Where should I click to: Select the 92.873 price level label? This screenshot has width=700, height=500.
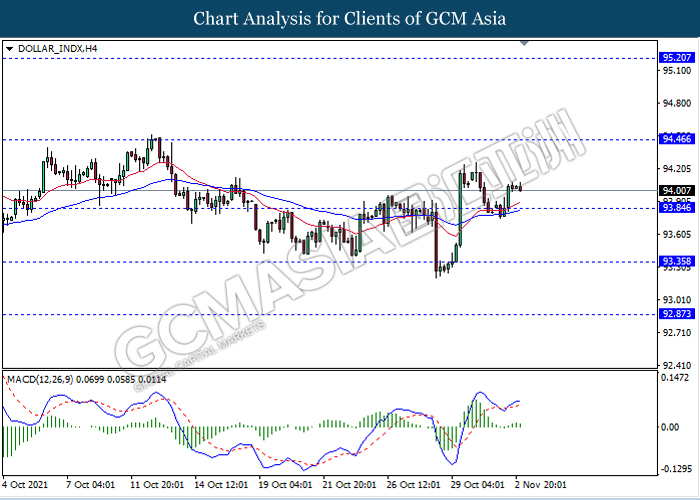click(x=677, y=314)
